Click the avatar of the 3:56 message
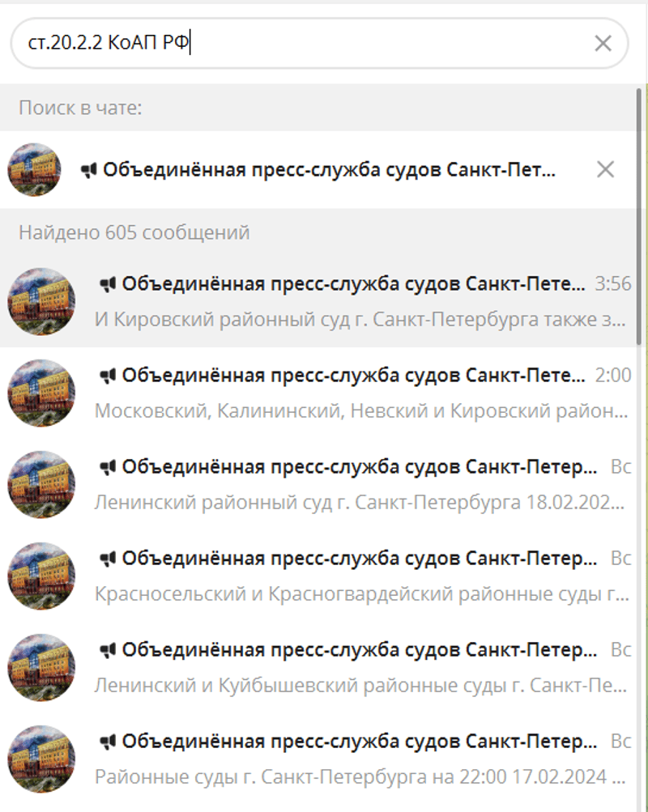 41,301
